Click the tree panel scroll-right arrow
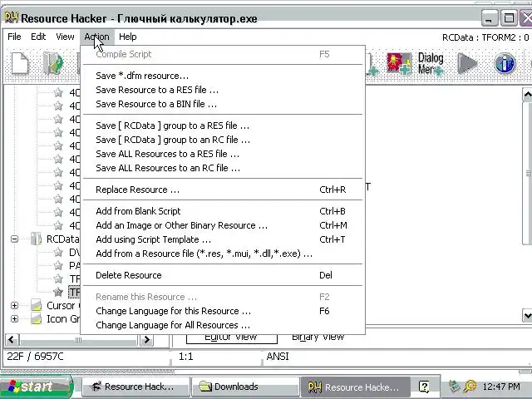This screenshot has height=399, width=532. 146,340
